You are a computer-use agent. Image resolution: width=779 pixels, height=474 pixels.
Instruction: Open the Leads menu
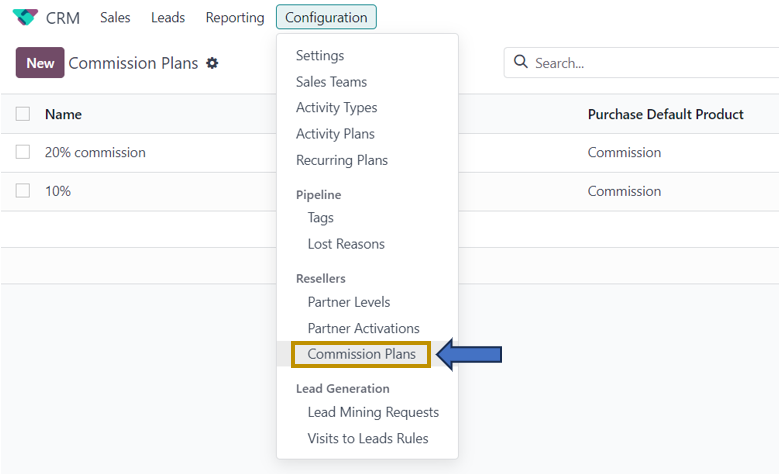[x=168, y=18]
